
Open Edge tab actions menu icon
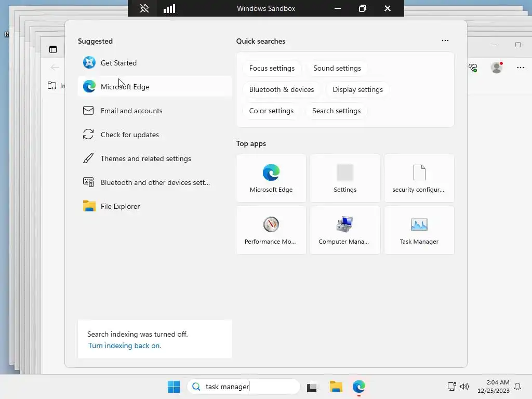(x=53, y=49)
